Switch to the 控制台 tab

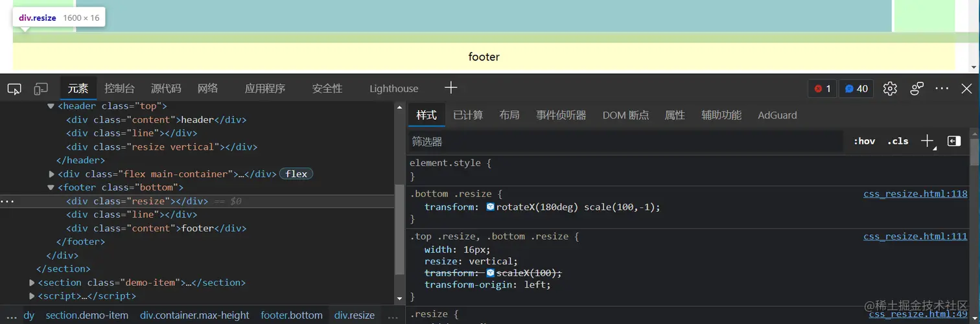pyautogui.click(x=120, y=89)
